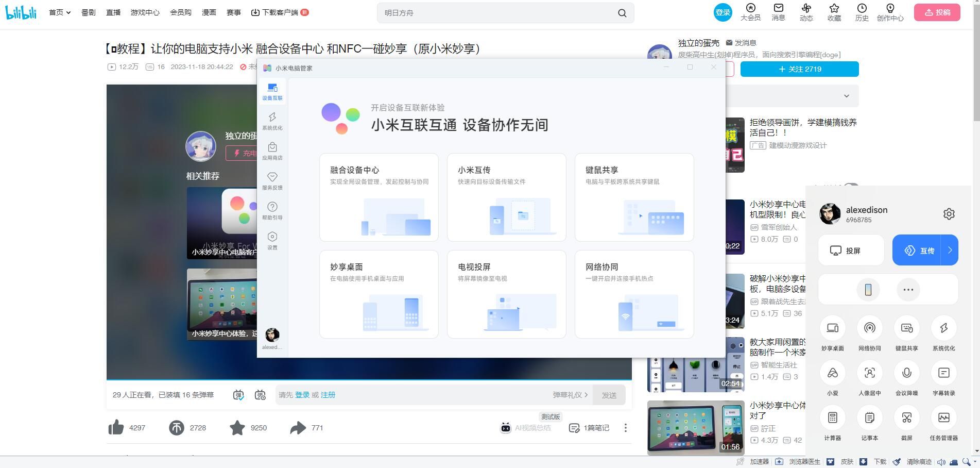
Task: Click the coin icon showing 2728
Action: click(x=177, y=428)
